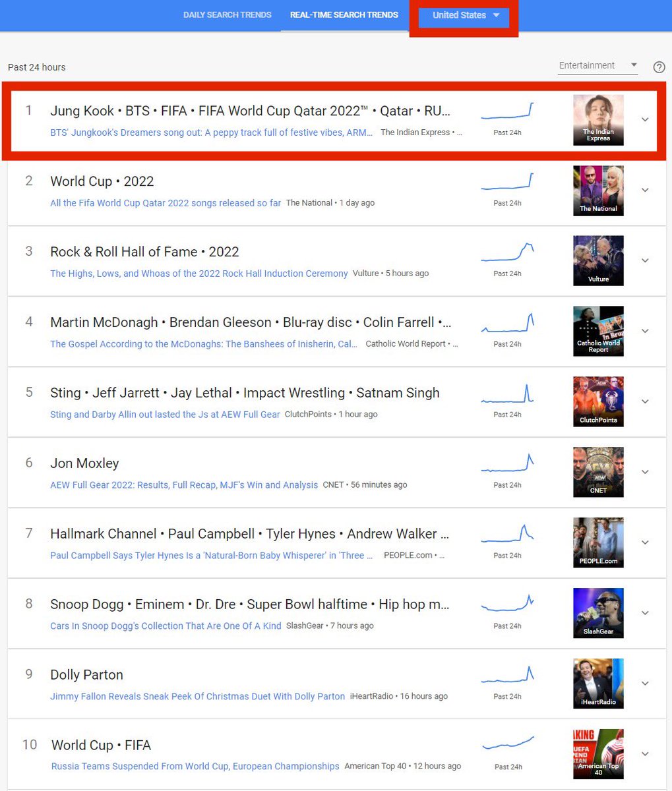Open The Gospel According to the McDonaghs article

[204, 344]
